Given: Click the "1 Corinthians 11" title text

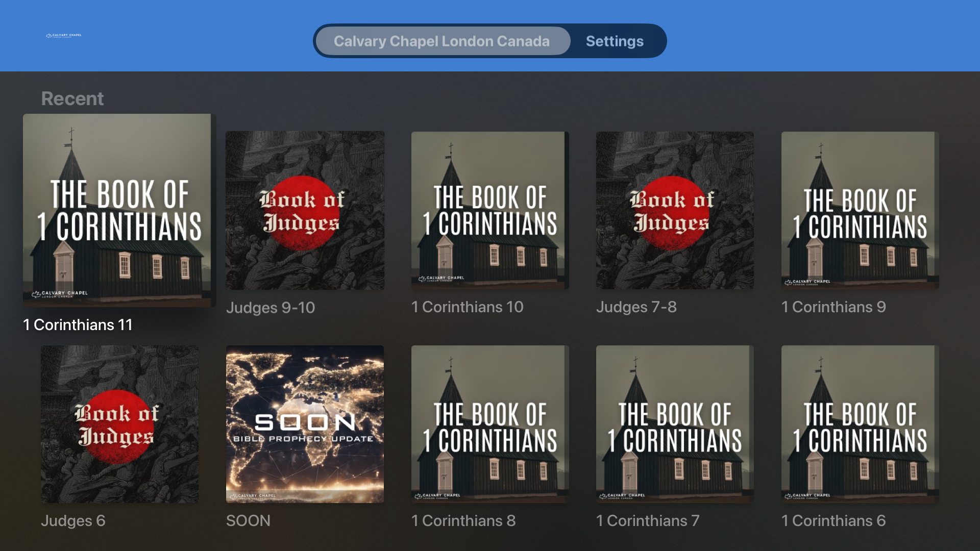Looking at the screenshot, I should pyautogui.click(x=78, y=324).
